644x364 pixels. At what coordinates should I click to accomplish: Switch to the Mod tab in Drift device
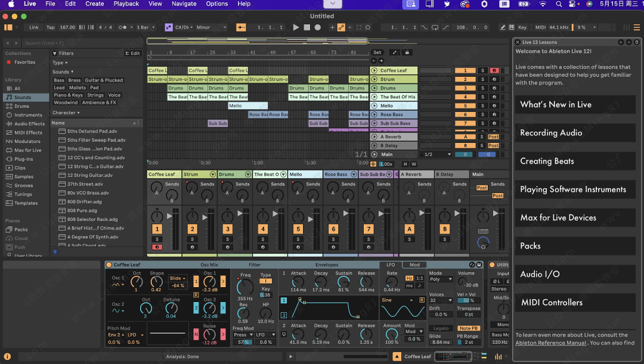pos(414,265)
